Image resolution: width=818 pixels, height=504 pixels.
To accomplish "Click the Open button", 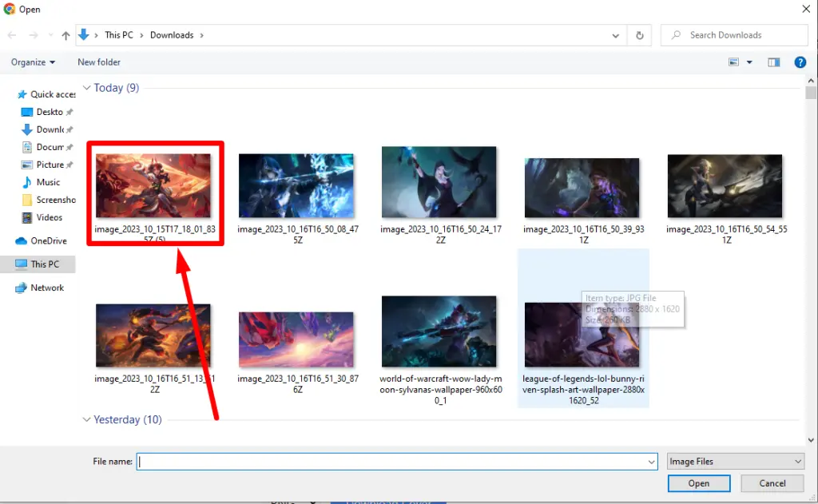I will (699, 484).
